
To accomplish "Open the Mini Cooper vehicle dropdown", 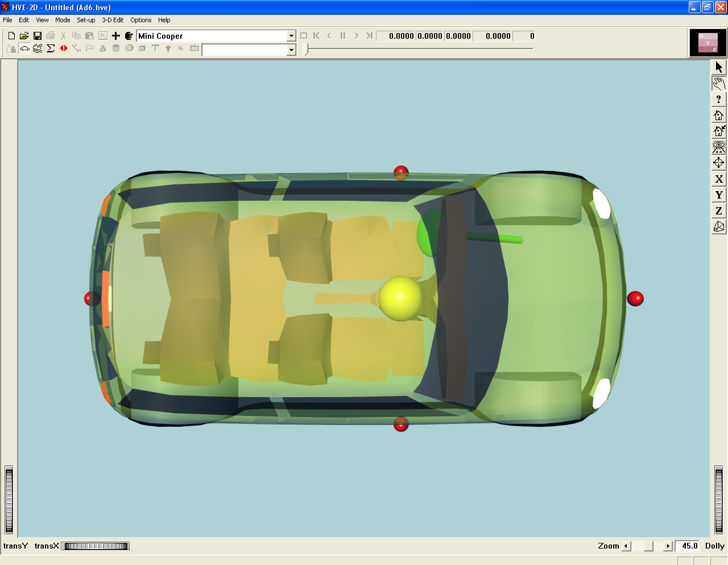I will (x=291, y=36).
